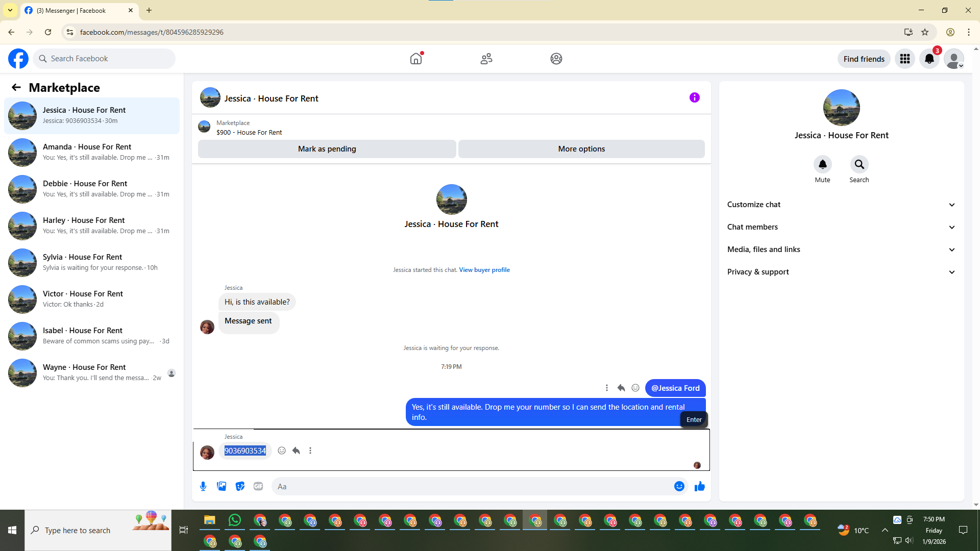Image resolution: width=980 pixels, height=551 pixels.
Task: Expand Privacy & support section
Action: 841,272
